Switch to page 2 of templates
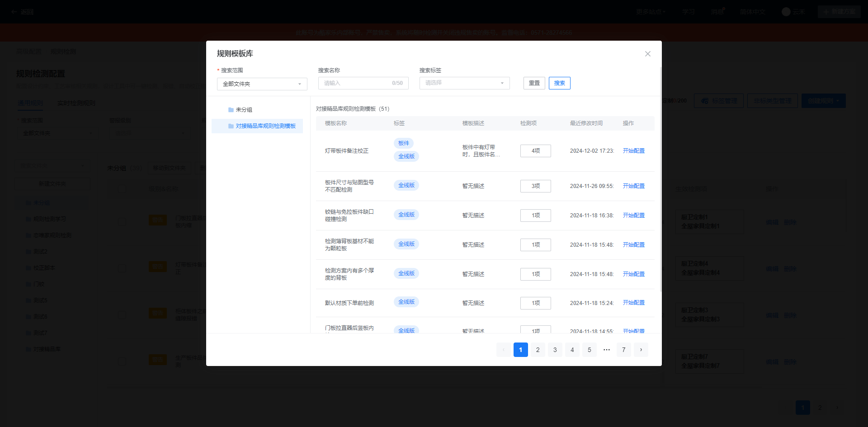Screen dimensions: 868x427 pos(538,350)
